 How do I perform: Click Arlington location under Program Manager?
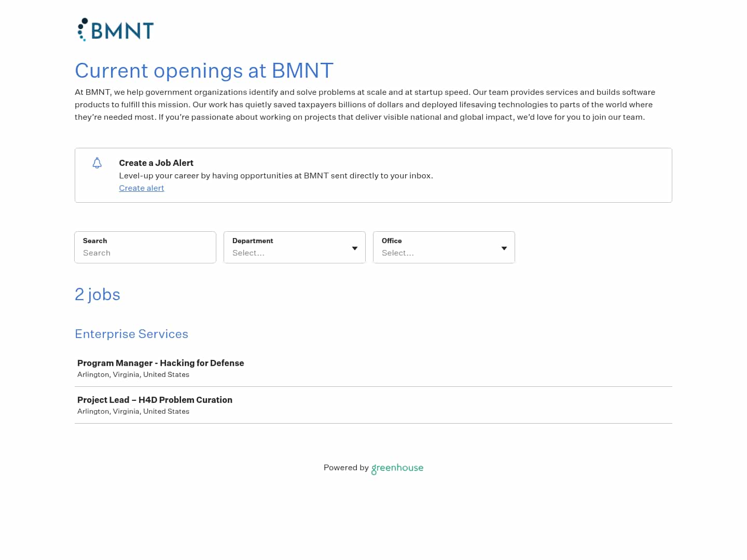click(133, 374)
